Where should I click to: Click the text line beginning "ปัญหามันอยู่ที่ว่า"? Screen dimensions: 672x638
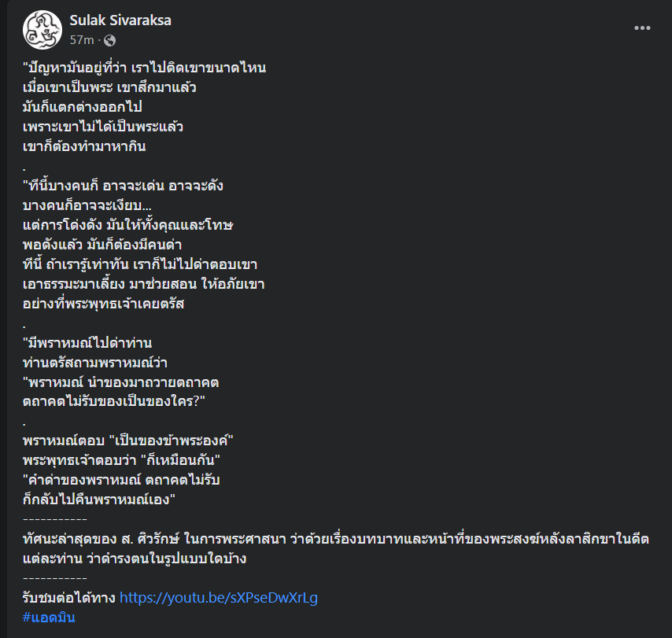coord(145,68)
